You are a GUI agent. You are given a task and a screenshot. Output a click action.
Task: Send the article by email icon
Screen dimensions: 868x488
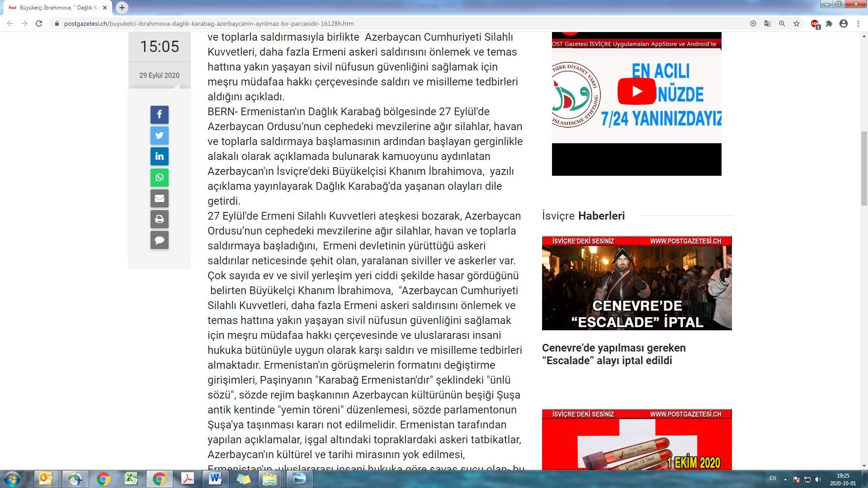[x=159, y=198]
